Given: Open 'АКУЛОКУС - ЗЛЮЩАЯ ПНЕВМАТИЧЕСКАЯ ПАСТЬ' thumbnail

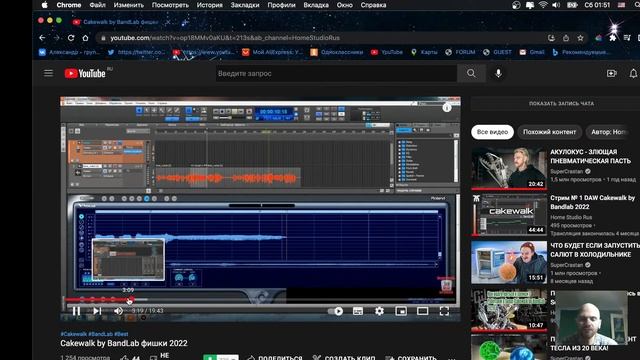Looking at the screenshot, I should (509, 168).
